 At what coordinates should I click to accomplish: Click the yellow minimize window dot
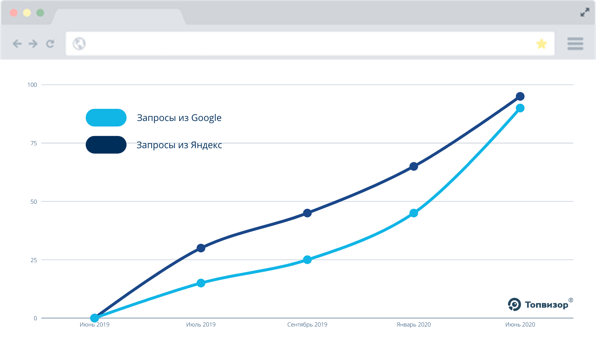(27, 13)
